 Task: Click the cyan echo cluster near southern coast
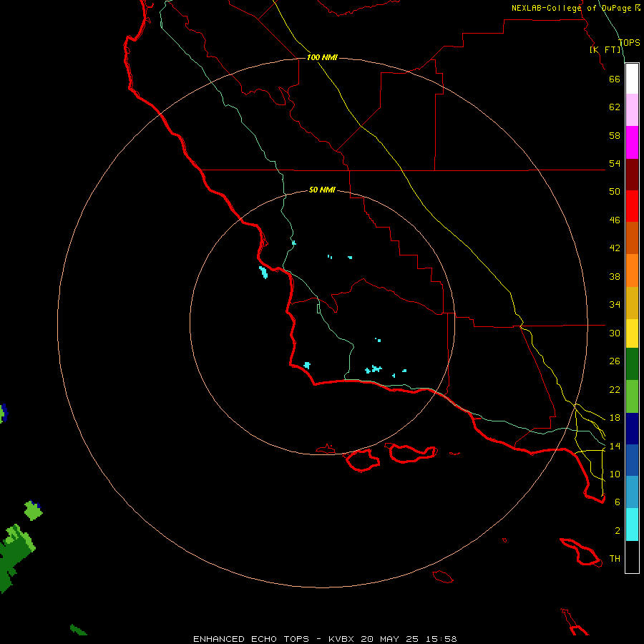374,369
